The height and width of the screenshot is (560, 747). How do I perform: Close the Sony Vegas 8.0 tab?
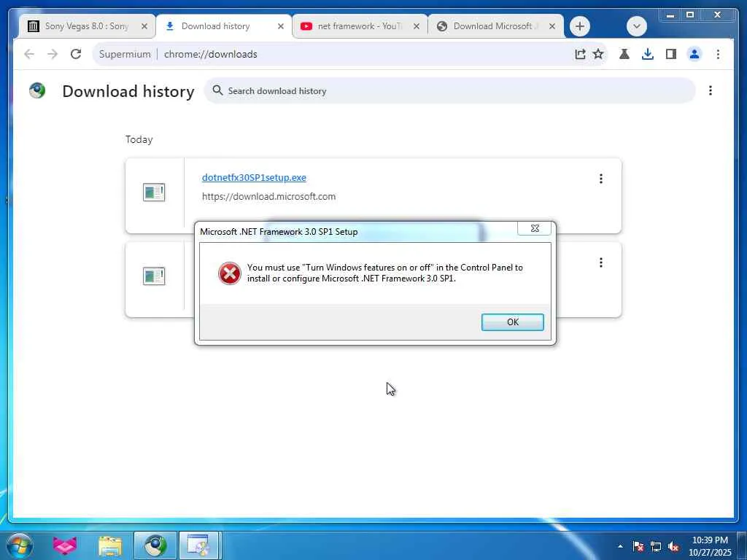[x=144, y=27]
